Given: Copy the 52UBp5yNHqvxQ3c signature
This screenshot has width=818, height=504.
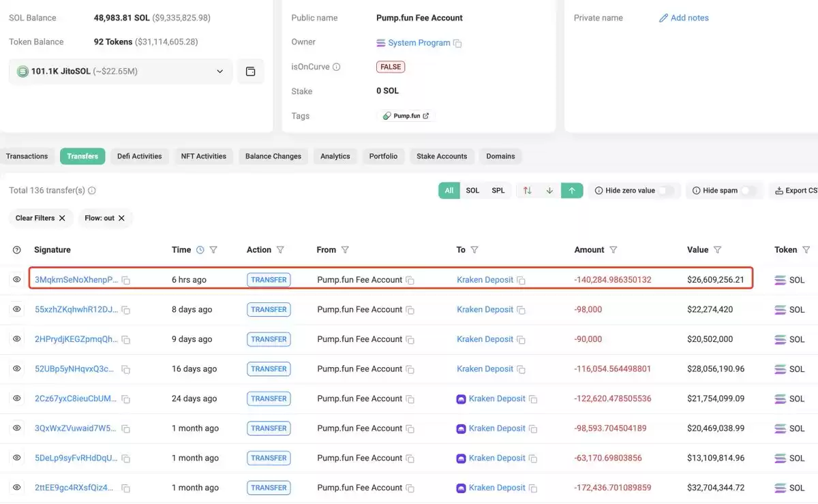Looking at the screenshot, I should click(x=126, y=369).
